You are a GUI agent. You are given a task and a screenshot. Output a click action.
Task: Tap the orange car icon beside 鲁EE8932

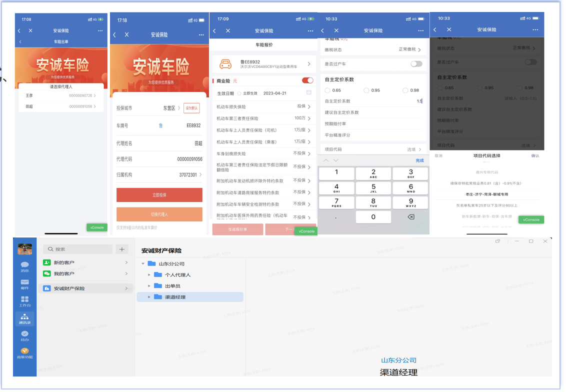(225, 64)
